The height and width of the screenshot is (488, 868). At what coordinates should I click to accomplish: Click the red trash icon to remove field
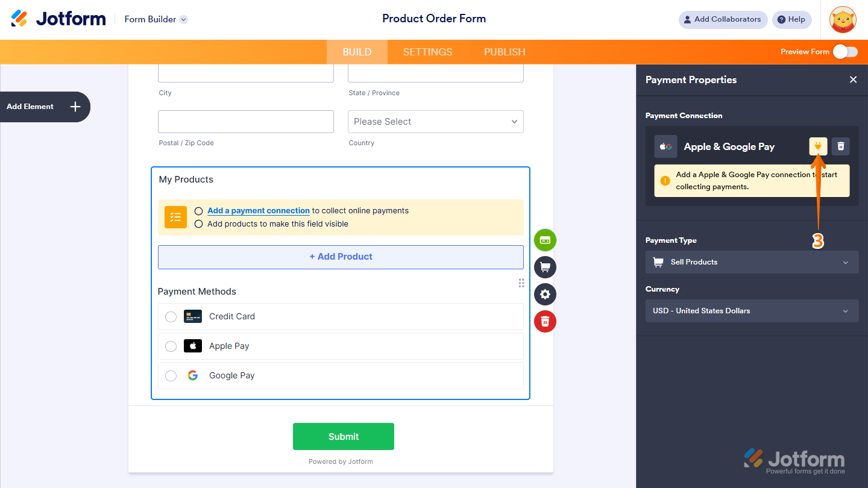pos(545,321)
